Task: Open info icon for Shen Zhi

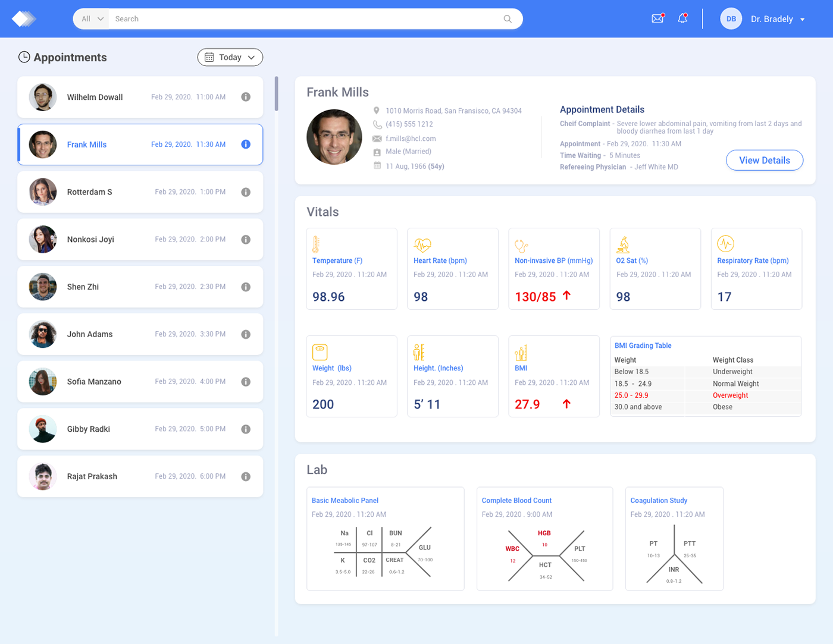Action: point(246,287)
